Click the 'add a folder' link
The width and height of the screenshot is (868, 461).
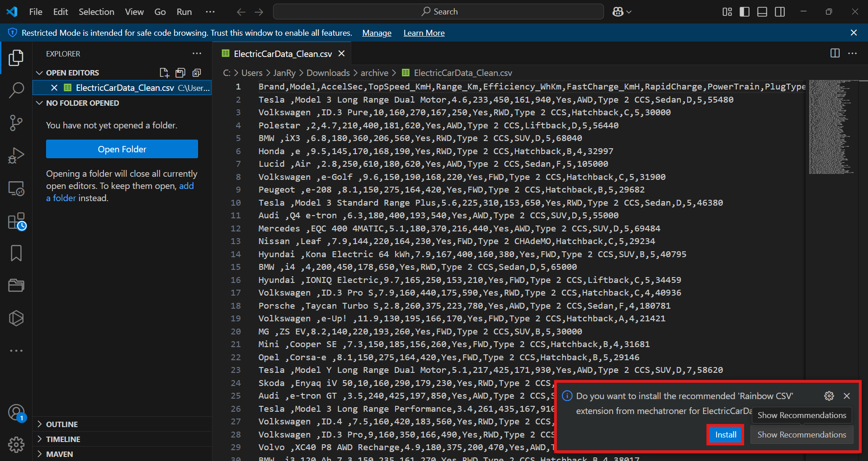(x=120, y=192)
